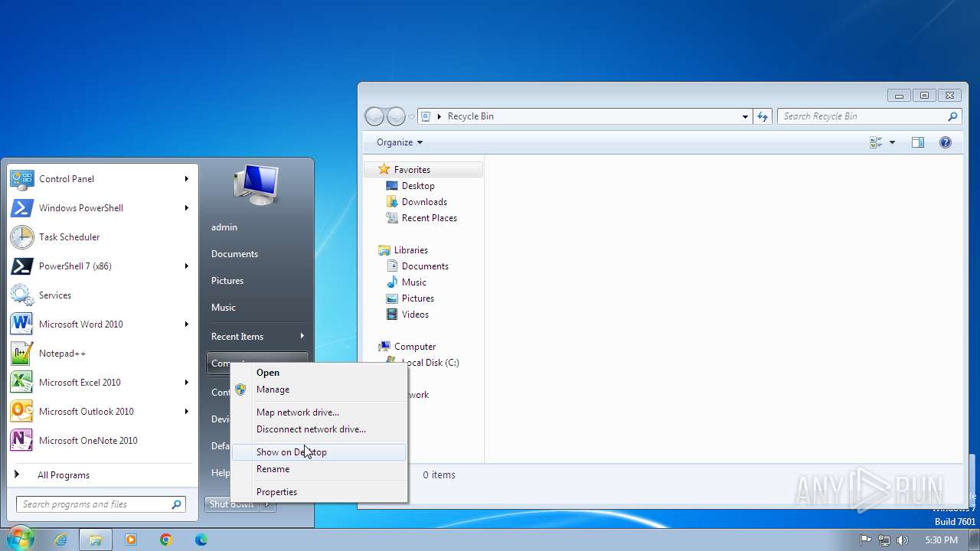Image resolution: width=980 pixels, height=551 pixels.
Task: Choose Properties in the context menu
Action: tap(319, 492)
